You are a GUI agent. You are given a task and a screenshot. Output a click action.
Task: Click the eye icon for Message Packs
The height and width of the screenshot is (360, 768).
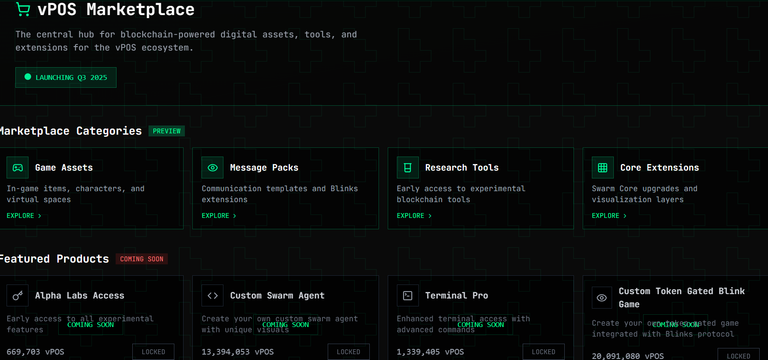coord(213,168)
